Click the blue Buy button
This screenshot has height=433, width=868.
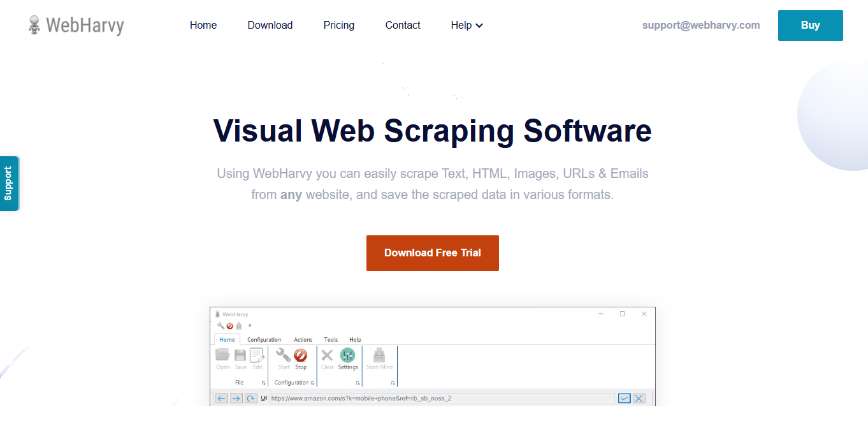pyautogui.click(x=811, y=26)
